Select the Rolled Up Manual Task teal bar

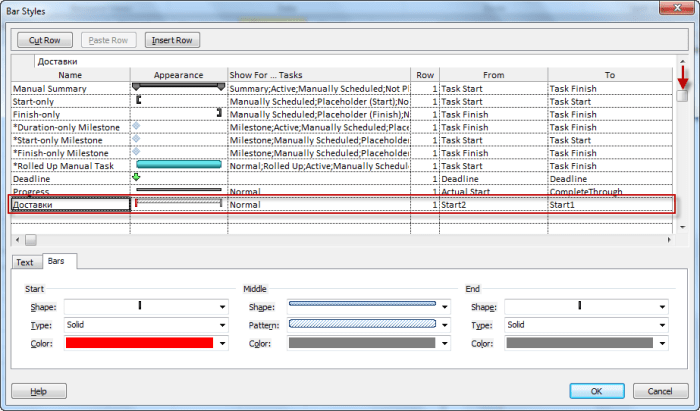coord(178,165)
